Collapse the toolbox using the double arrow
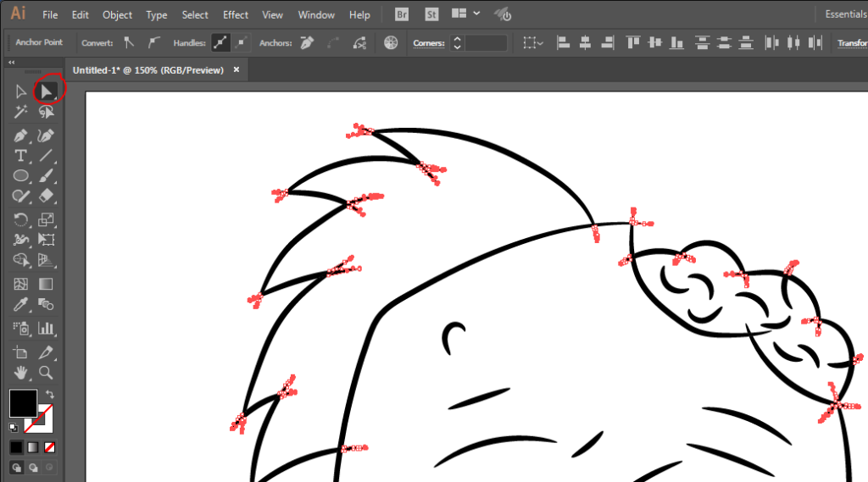Image resolution: width=868 pixels, height=482 pixels. (x=12, y=62)
